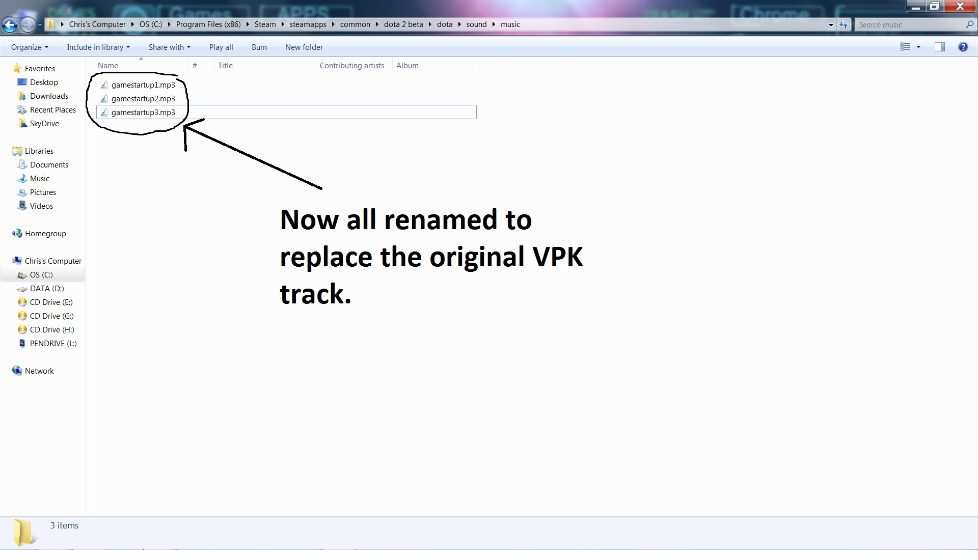Screen dimensions: 978x560
Task: Select PENDRIVE (L:) drive
Action: tap(53, 344)
